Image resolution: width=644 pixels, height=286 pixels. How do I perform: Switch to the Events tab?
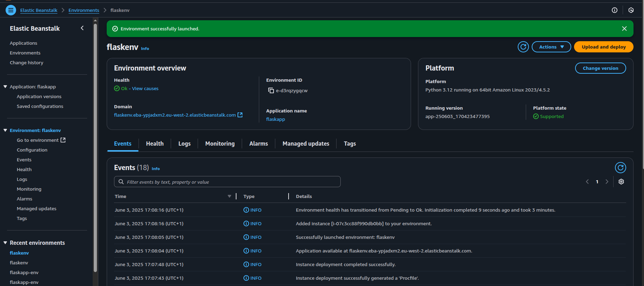(x=123, y=144)
